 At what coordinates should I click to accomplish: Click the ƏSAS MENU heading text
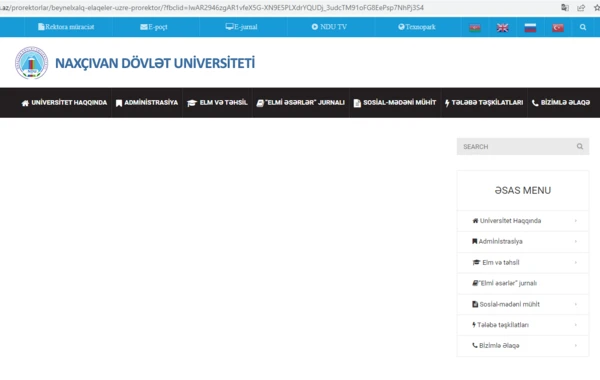(523, 190)
